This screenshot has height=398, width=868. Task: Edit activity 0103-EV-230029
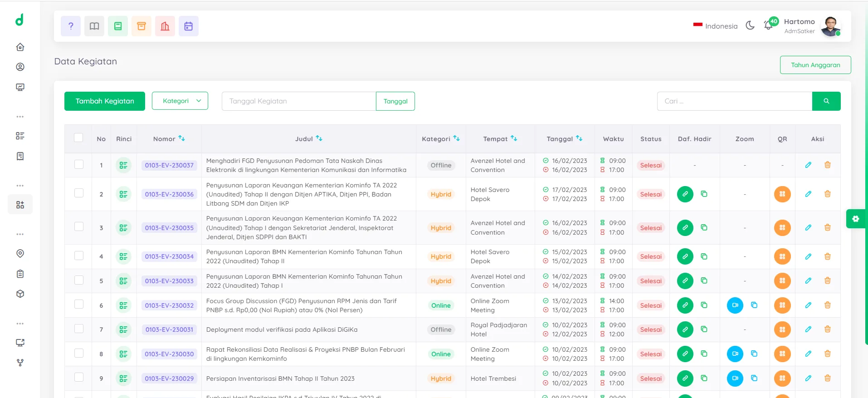click(808, 378)
